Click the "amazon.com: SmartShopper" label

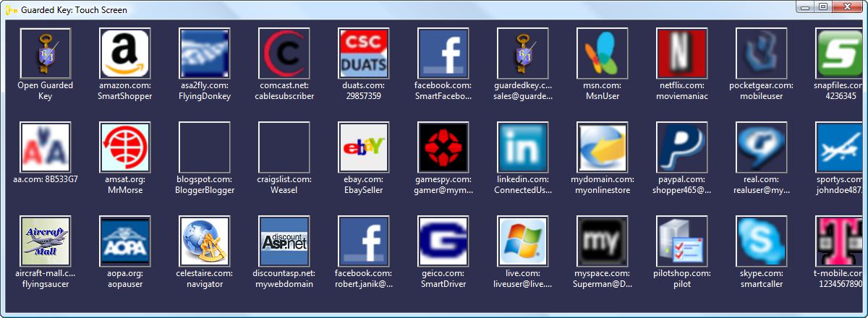point(125,90)
